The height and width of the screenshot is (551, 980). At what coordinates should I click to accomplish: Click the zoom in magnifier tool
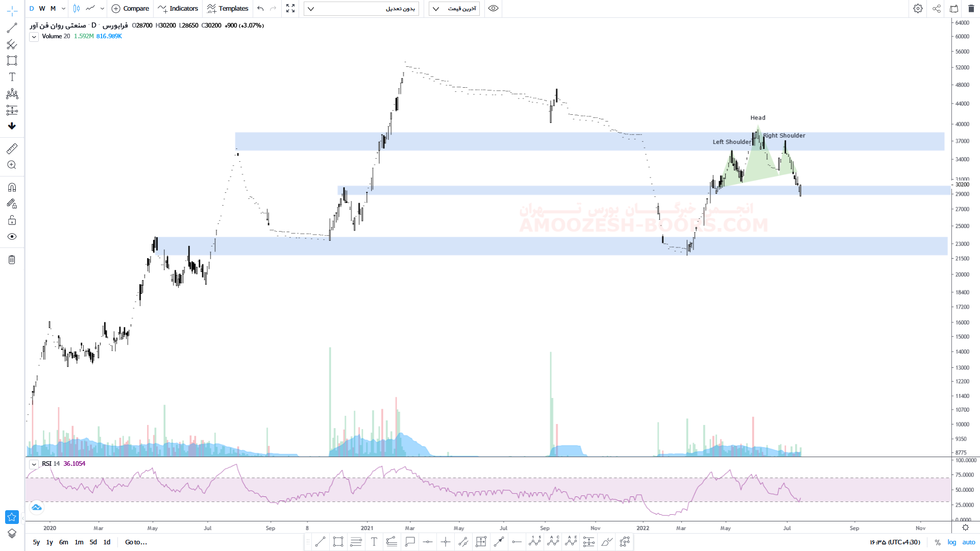[x=12, y=165]
